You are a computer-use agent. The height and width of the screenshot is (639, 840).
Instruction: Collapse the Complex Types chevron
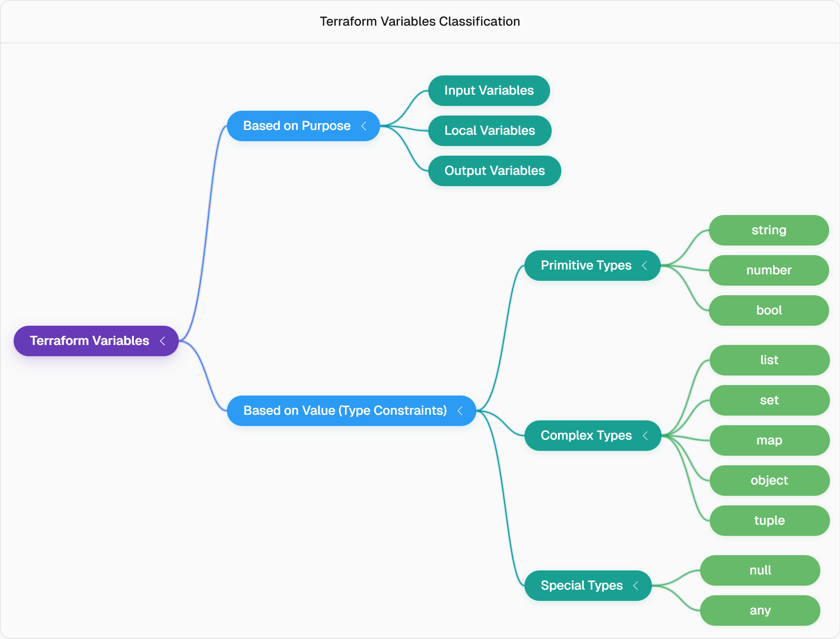(645, 436)
